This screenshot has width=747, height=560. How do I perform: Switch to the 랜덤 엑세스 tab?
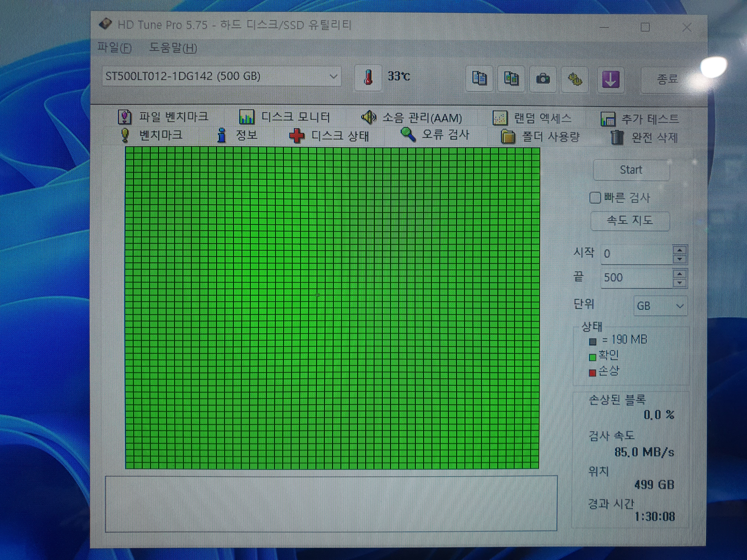tap(532, 118)
